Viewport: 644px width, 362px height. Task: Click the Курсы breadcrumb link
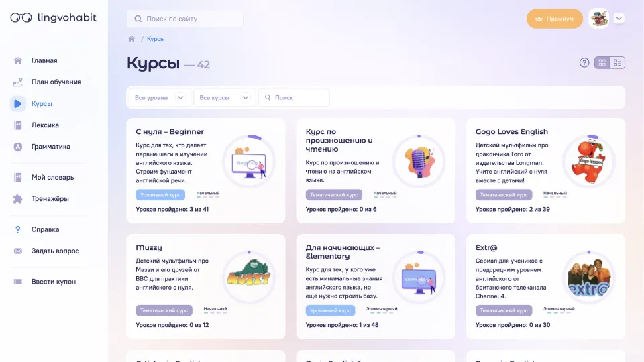tap(156, 39)
